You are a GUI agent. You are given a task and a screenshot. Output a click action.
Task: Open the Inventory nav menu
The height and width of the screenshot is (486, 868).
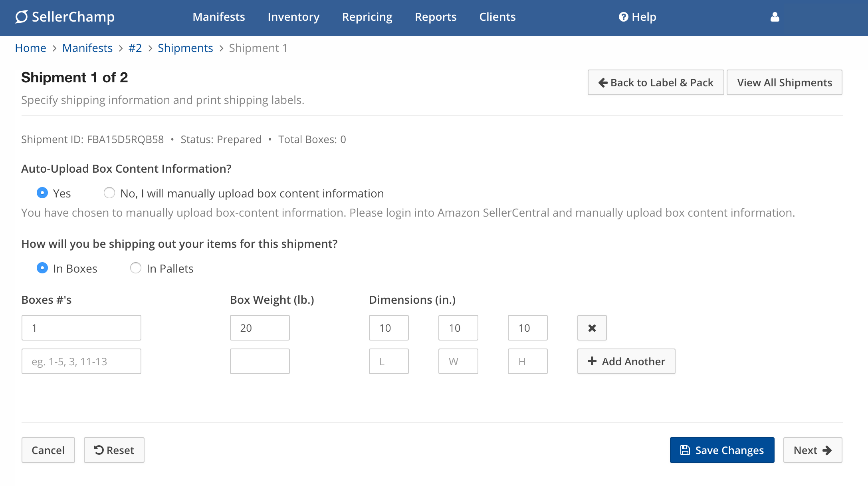tap(293, 17)
